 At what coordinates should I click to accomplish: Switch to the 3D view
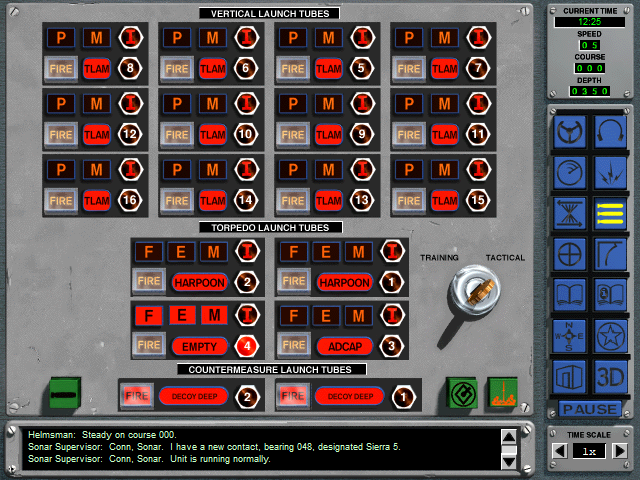tap(610, 377)
